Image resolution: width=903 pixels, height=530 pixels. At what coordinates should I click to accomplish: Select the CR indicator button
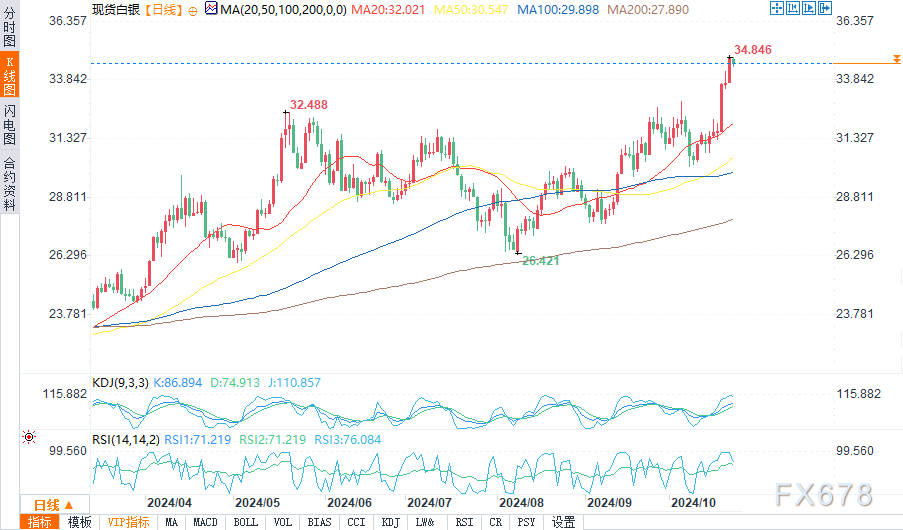click(x=496, y=522)
